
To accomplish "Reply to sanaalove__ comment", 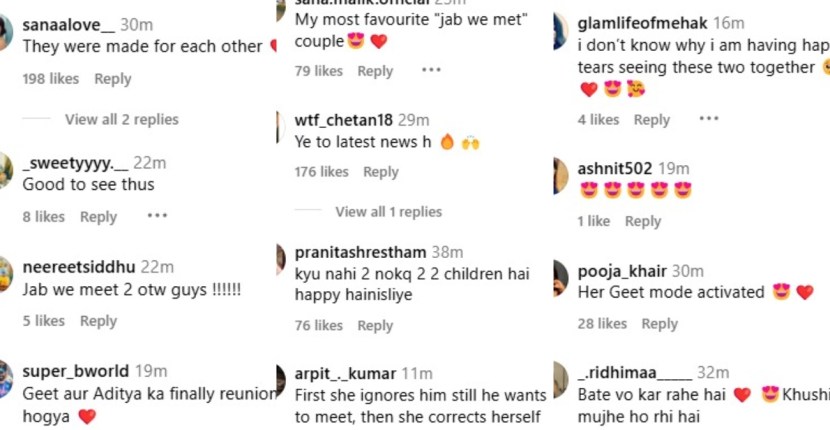I will (x=113, y=79).
